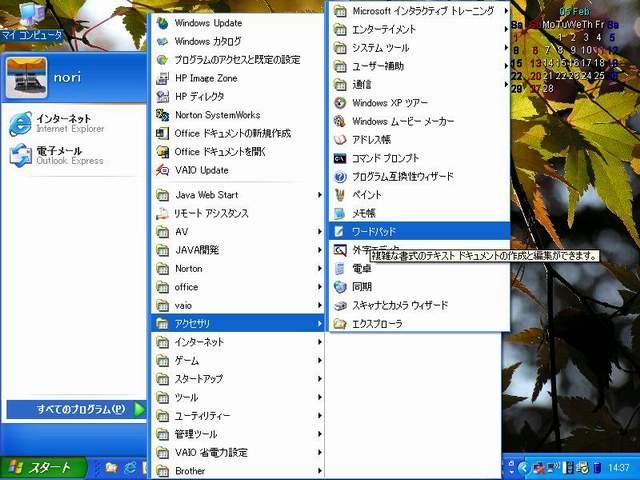Click the プログラムのアクセスと既定の設定 icon
Viewport: 640px width, 480px height.
(162, 60)
